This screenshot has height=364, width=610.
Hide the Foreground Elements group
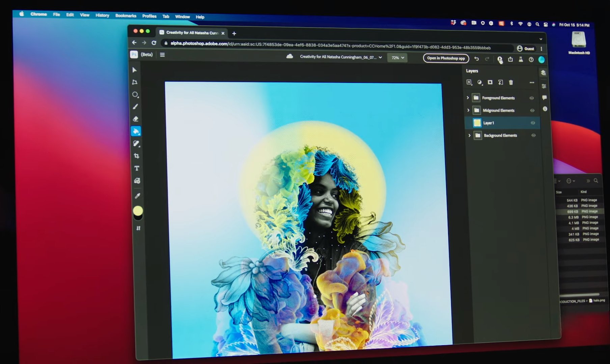[x=532, y=98]
